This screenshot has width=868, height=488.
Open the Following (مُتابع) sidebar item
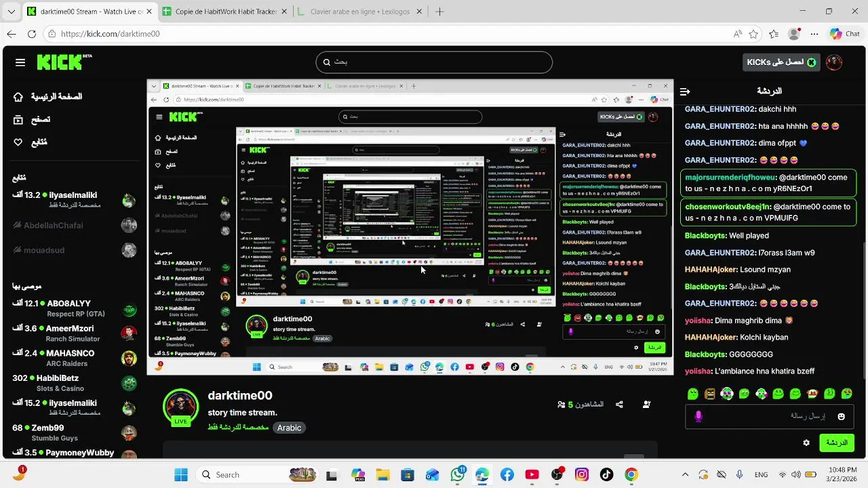[x=31, y=142]
